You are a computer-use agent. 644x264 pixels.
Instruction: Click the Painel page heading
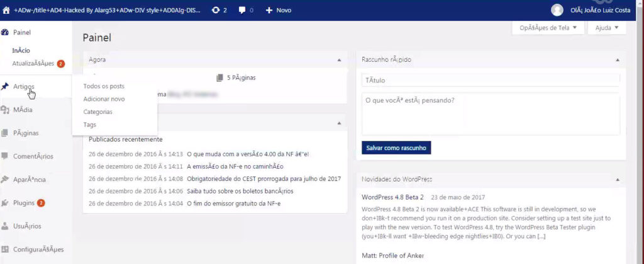click(97, 38)
